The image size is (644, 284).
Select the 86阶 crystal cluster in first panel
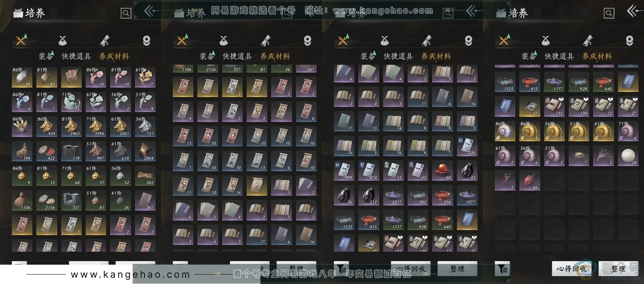22,127
